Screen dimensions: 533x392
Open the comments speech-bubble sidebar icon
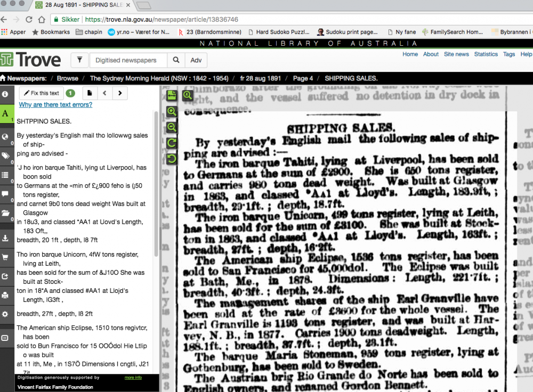pyautogui.click(x=5, y=194)
